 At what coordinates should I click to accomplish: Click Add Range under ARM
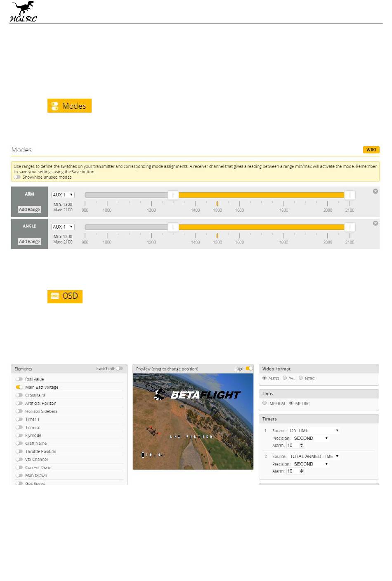pos(29,210)
